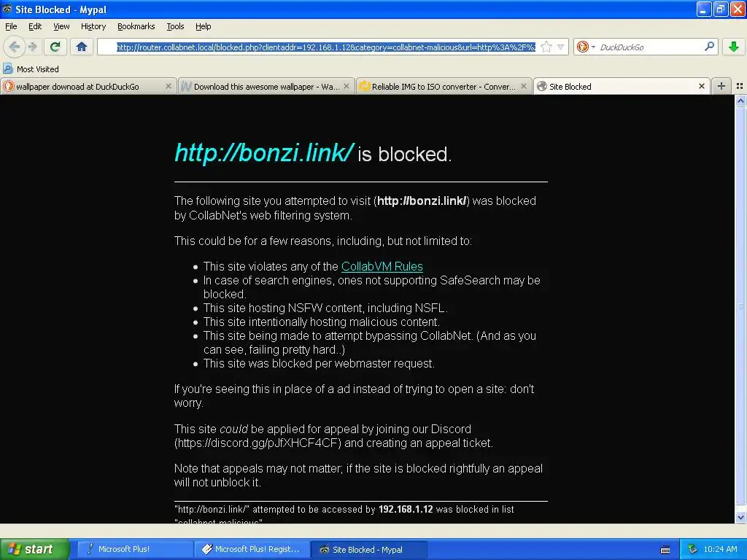Close the wallpaper download at DuckDuckGo tab
Viewport: 747px width, 560px height.
(169, 86)
